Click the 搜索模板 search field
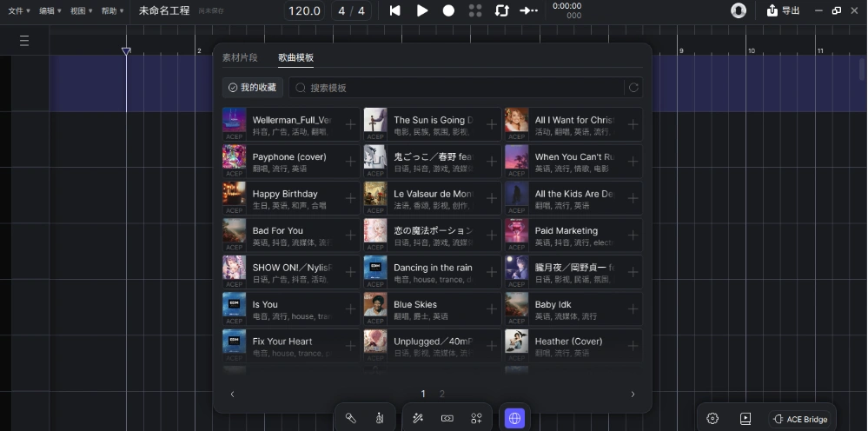This screenshot has height=431, width=868. 461,88
